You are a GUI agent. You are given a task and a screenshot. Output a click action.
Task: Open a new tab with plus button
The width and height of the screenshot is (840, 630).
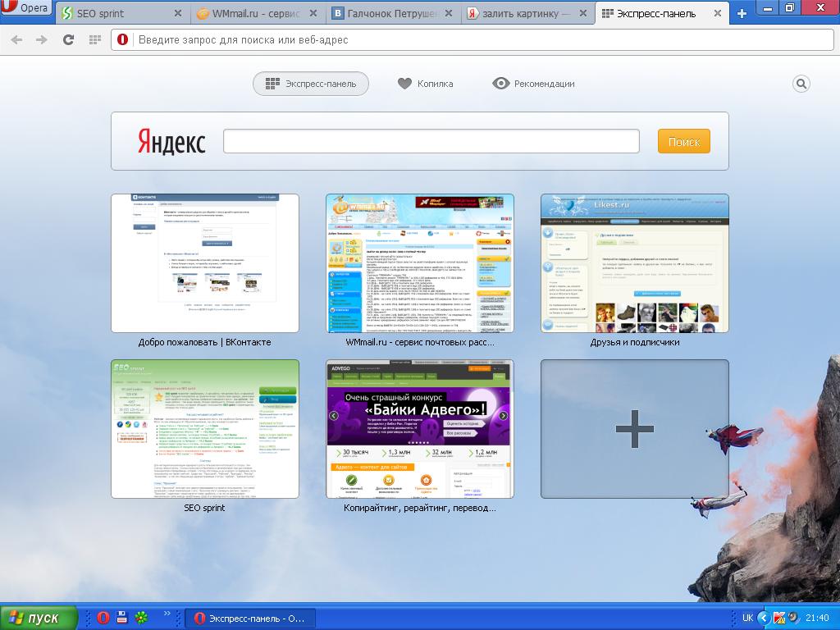pyautogui.click(x=742, y=14)
